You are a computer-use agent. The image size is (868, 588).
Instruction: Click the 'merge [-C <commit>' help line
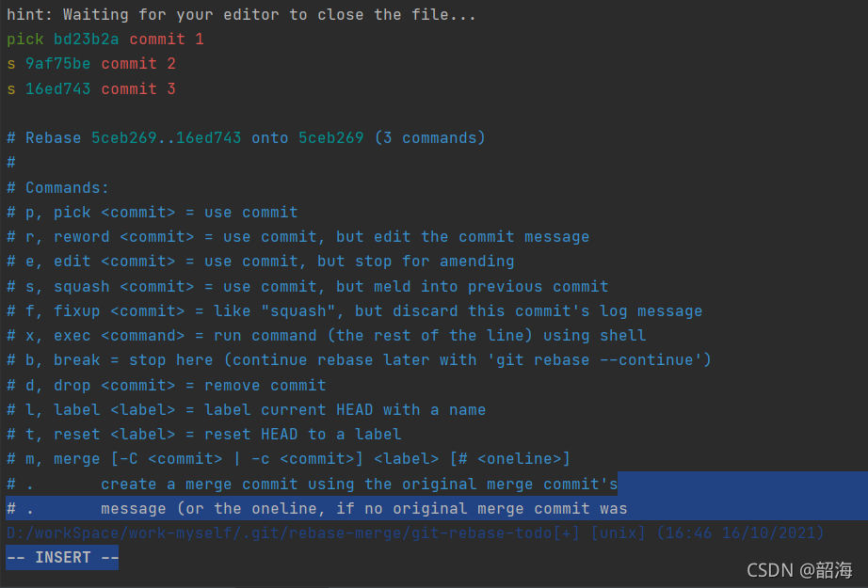(x=288, y=459)
